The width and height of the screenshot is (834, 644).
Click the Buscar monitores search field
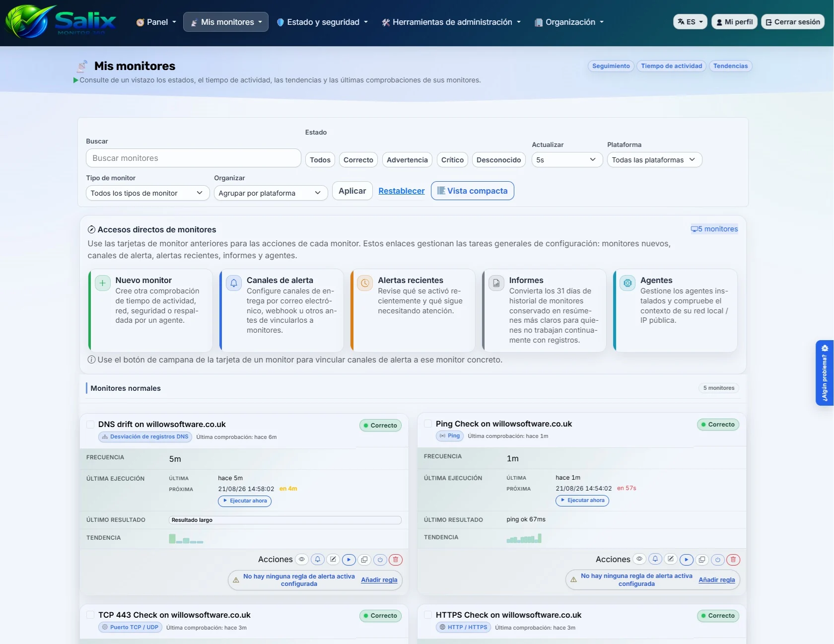[194, 158]
